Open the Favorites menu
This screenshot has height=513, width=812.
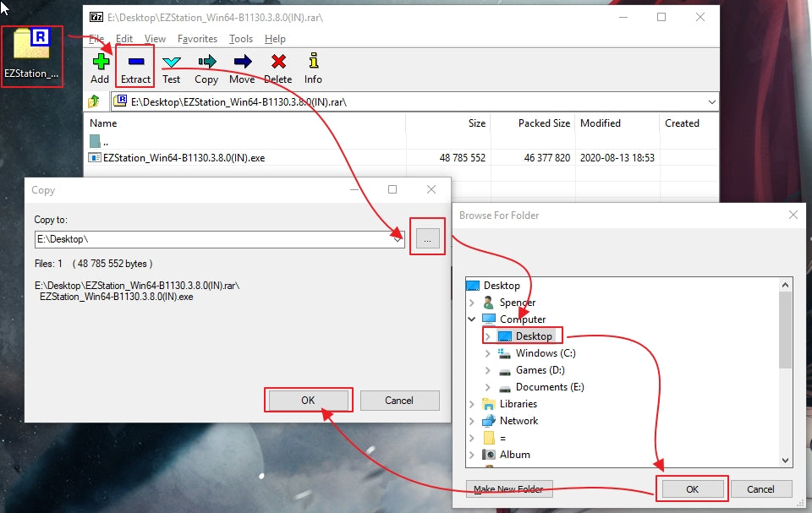(x=197, y=39)
